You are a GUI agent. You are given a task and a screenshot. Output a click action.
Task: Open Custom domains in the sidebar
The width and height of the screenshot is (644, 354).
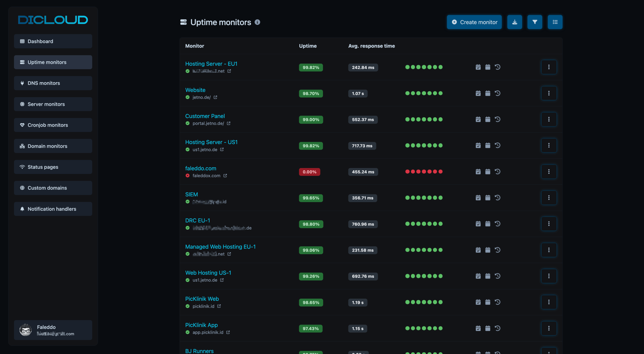click(x=53, y=188)
